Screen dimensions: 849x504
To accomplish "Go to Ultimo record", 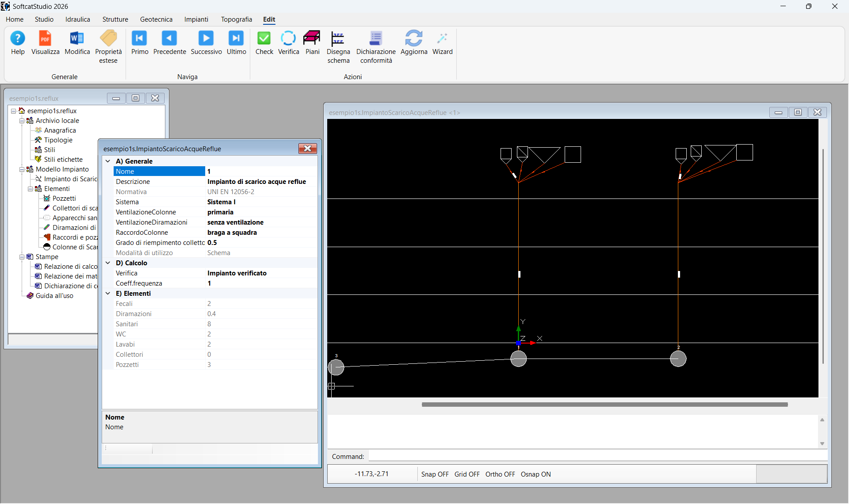I will (x=236, y=43).
